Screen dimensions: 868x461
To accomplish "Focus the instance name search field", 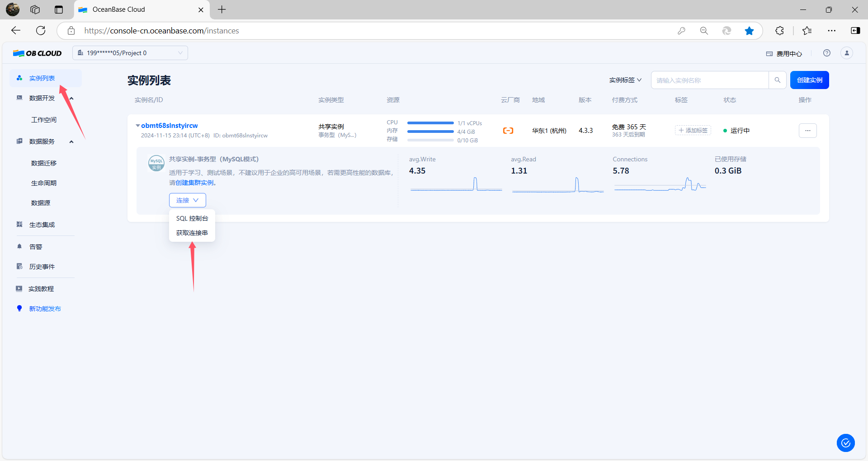I will pos(710,80).
